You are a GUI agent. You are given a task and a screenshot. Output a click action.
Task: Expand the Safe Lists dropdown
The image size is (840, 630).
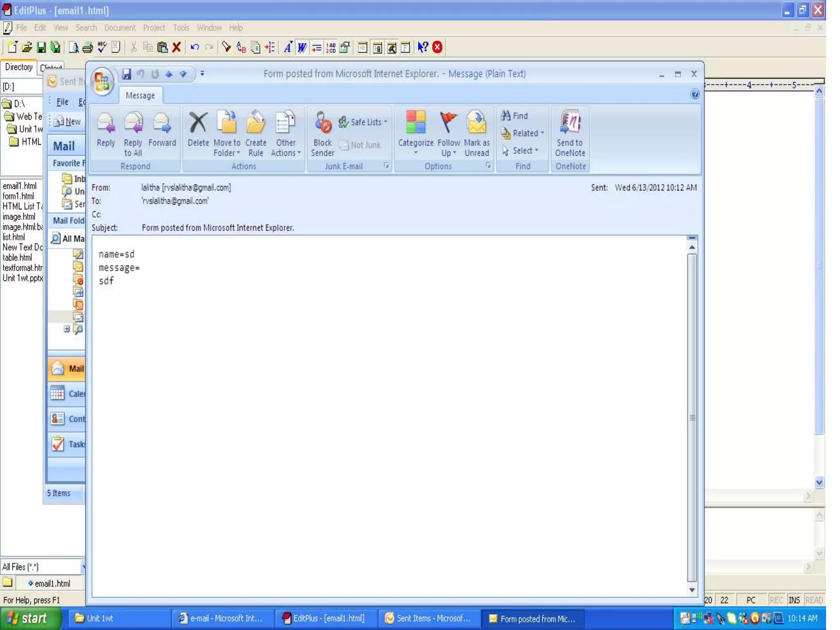click(x=363, y=122)
